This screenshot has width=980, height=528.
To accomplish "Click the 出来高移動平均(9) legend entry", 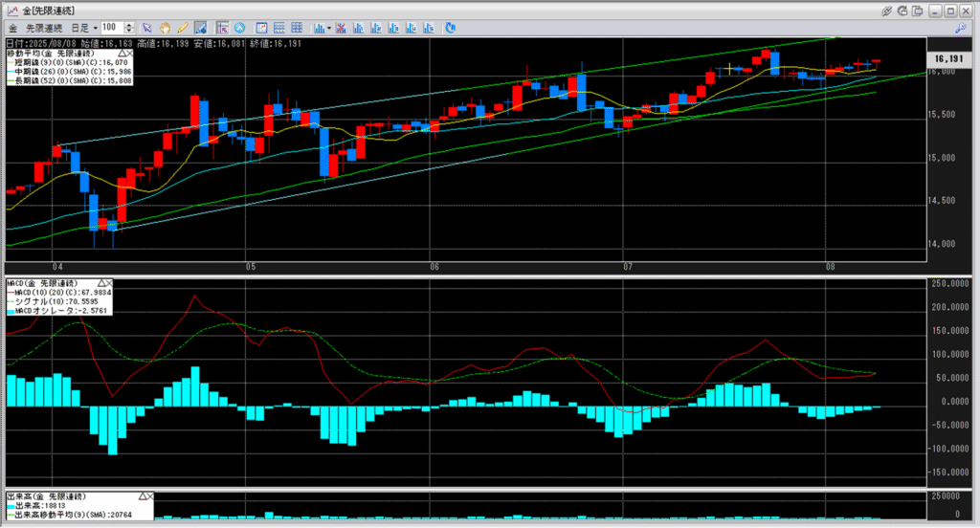I will point(70,515).
